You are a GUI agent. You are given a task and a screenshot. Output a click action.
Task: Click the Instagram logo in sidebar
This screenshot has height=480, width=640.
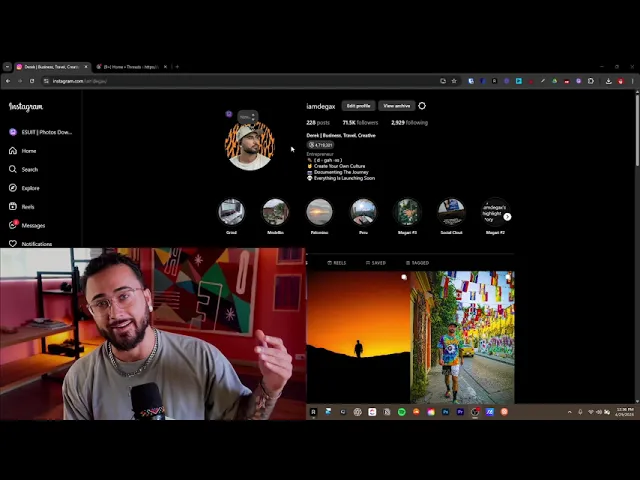26,107
